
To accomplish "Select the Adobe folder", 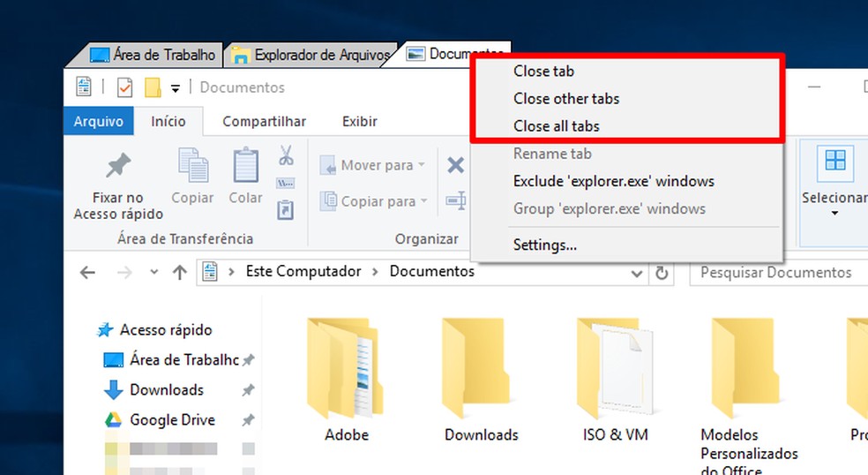I will coord(346,380).
